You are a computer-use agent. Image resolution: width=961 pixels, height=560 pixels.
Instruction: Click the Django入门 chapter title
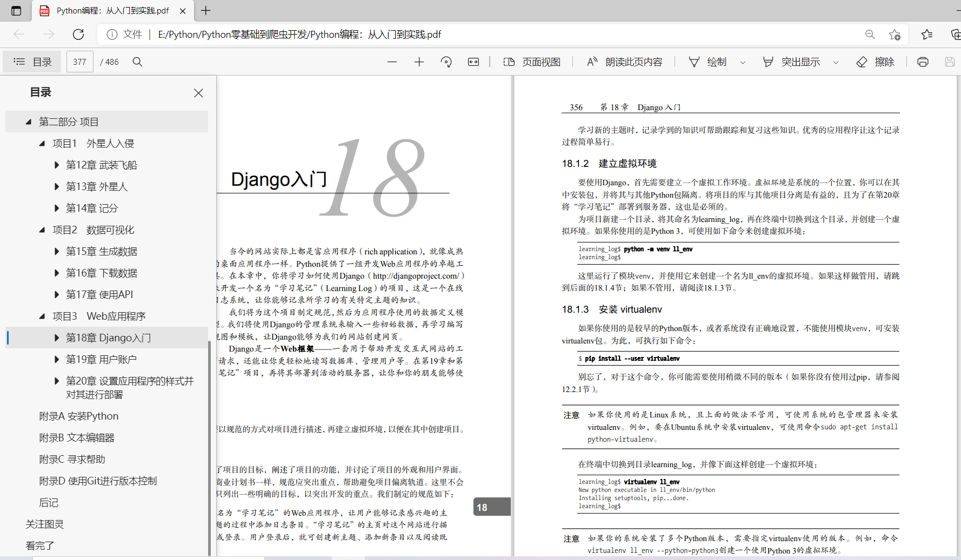pyautogui.click(x=279, y=179)
